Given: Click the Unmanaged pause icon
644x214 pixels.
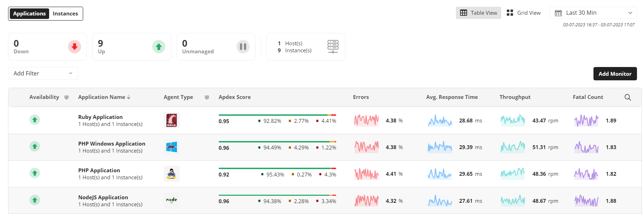Looking at the screenshot, I should coord(243,47).
